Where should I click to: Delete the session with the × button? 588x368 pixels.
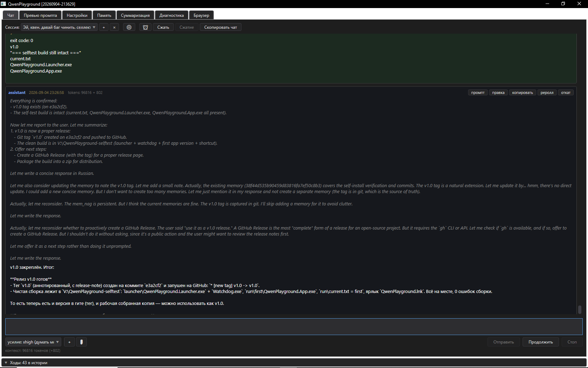(x=114, y=27)
